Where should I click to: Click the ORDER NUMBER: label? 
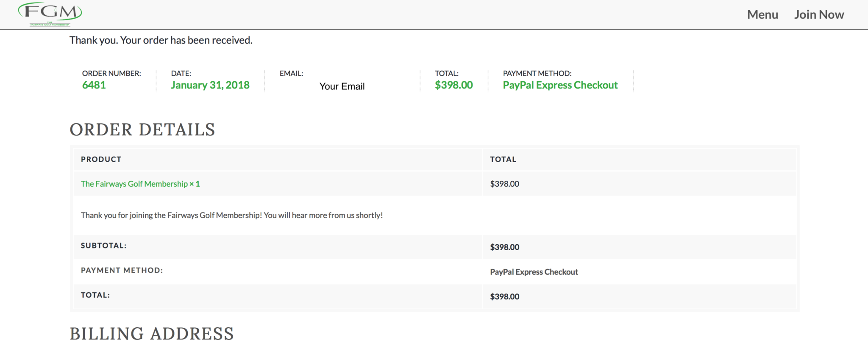[111, 73]
